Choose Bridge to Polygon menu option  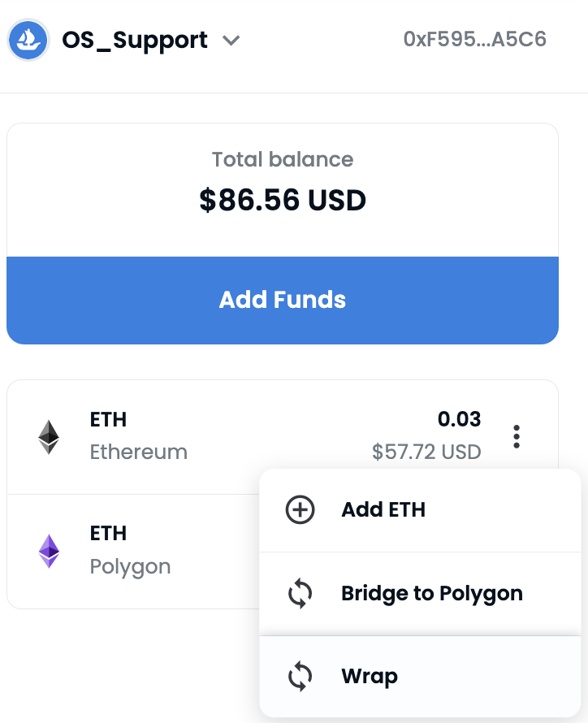pos(431,593)
